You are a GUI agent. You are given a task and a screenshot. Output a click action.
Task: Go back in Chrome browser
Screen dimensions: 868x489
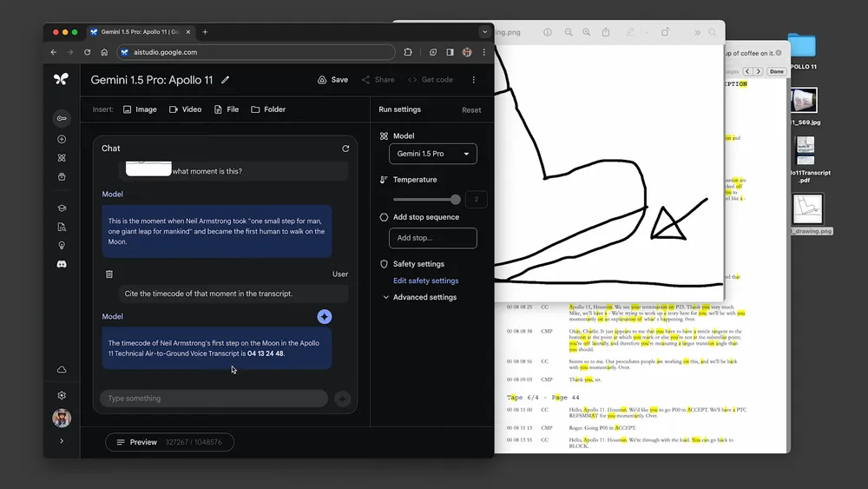coord(54,52)
